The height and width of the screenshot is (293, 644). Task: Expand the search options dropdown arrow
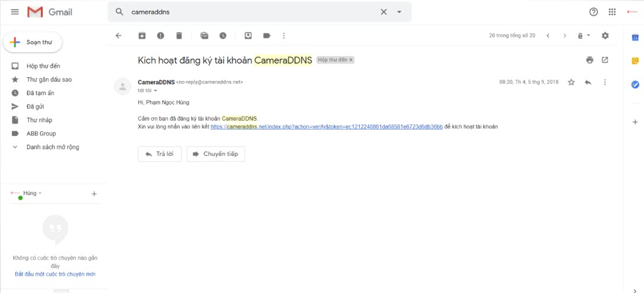[399, 12]
